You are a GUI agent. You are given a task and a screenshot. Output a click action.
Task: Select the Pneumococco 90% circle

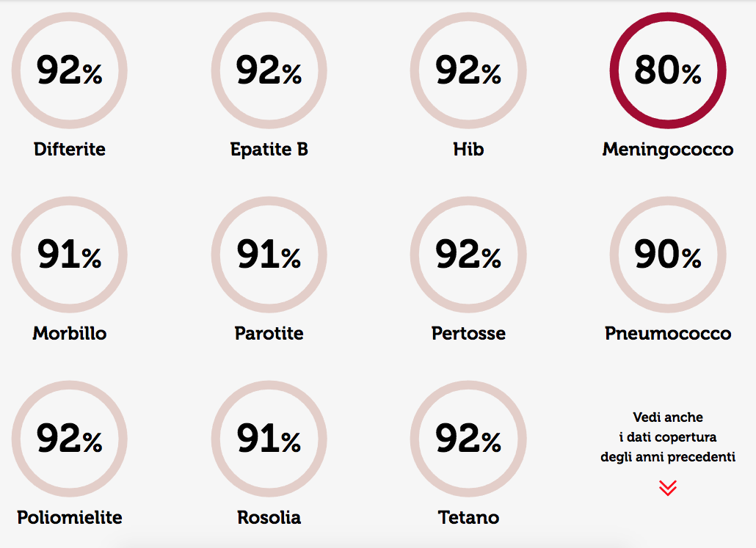(668, 255)
